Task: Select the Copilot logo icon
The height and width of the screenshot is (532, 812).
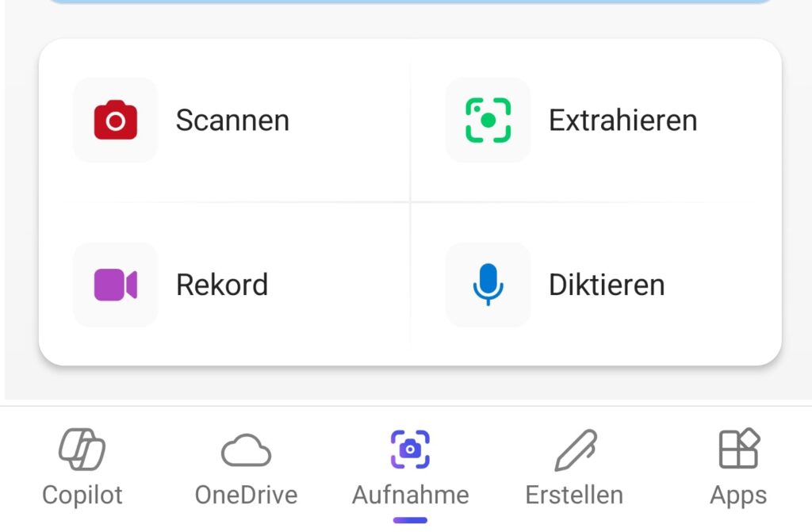Action: click(x=82, y=449)
